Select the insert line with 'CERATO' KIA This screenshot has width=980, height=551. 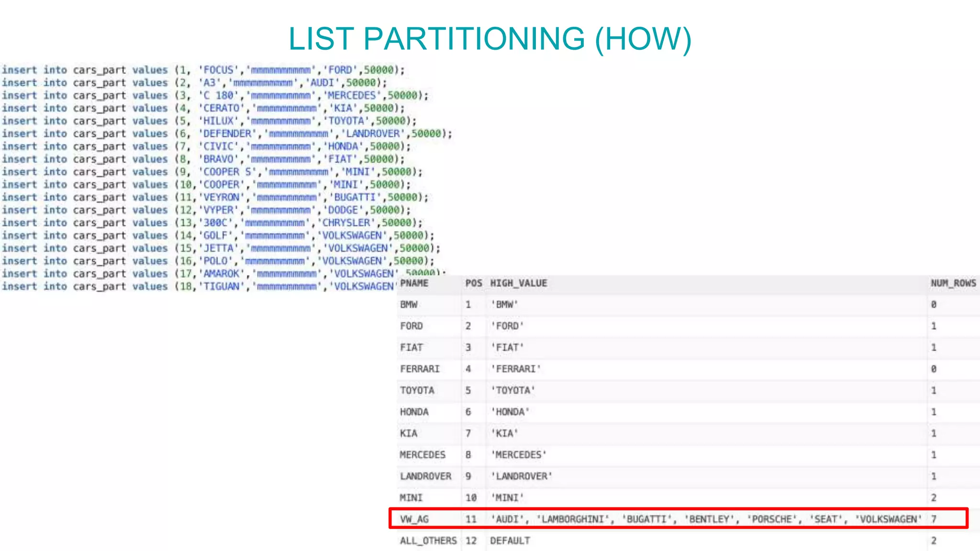click(x=203, y=108)
